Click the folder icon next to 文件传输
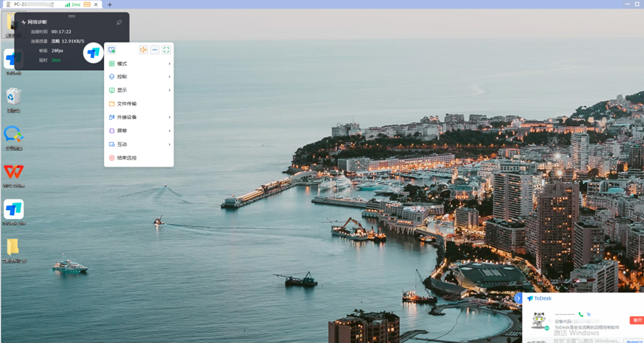This screenshot has height=343, width=644. [x=111, y=104]
